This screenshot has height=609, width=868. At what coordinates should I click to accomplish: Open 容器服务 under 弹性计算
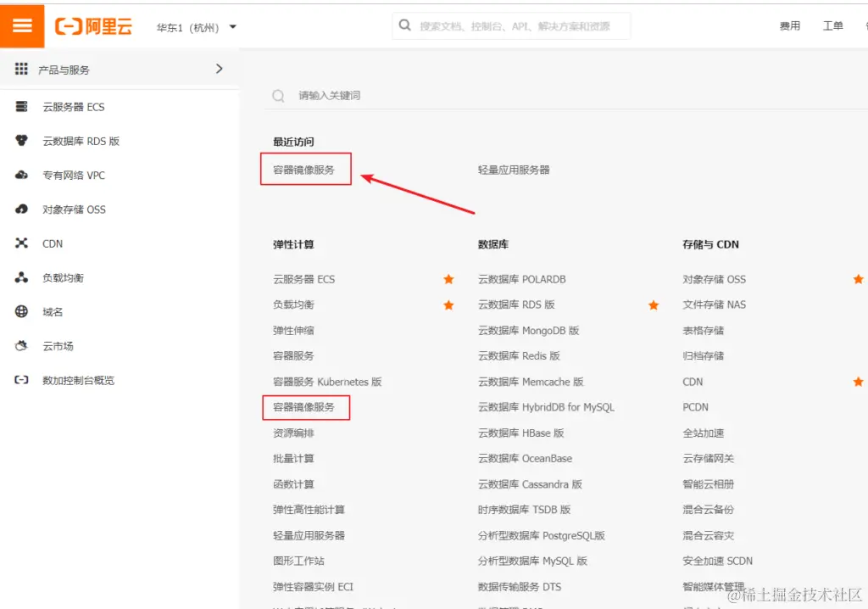click(x=293, y=355)
